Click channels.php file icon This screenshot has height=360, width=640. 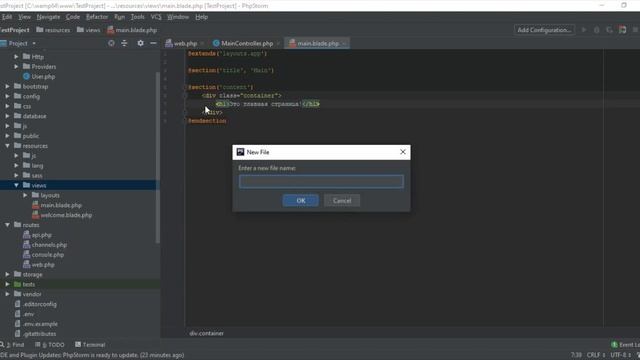coord(27,244)
